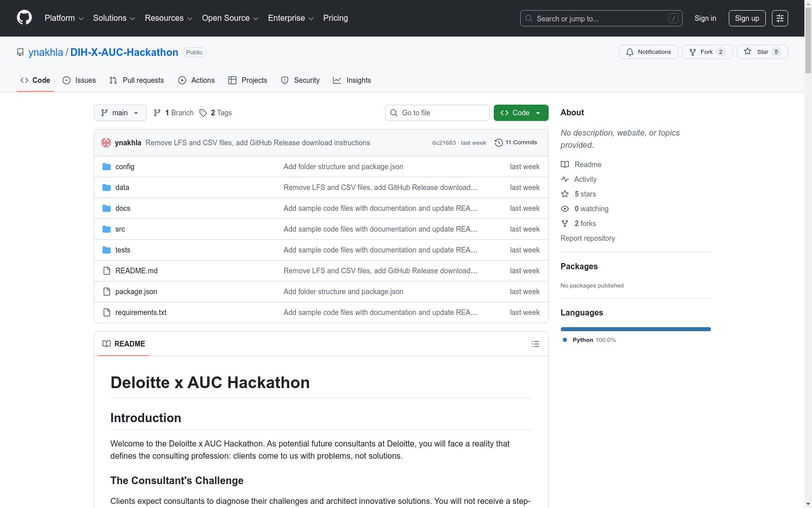812x508 pixels.
Task: Open the docs folder
Action: point(123,208)
